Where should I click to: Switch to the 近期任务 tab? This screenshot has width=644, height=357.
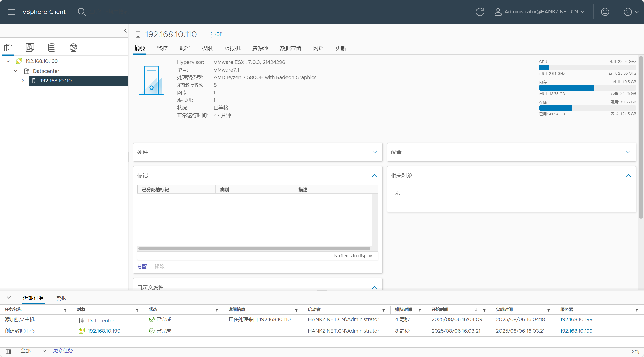point(33,298)
